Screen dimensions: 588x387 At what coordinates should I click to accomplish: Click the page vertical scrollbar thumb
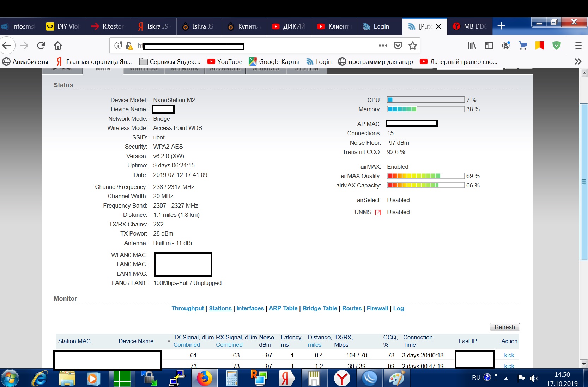click(584, 182)
